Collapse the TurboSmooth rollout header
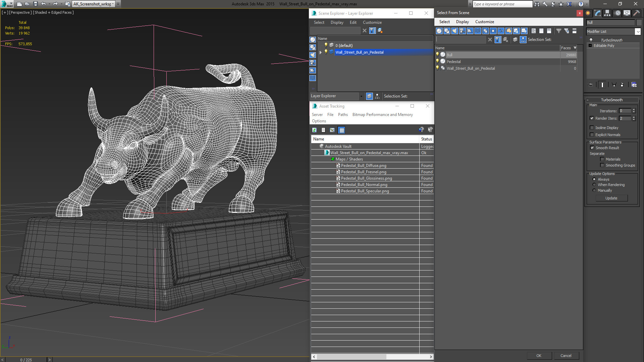 tap(611, 100)
